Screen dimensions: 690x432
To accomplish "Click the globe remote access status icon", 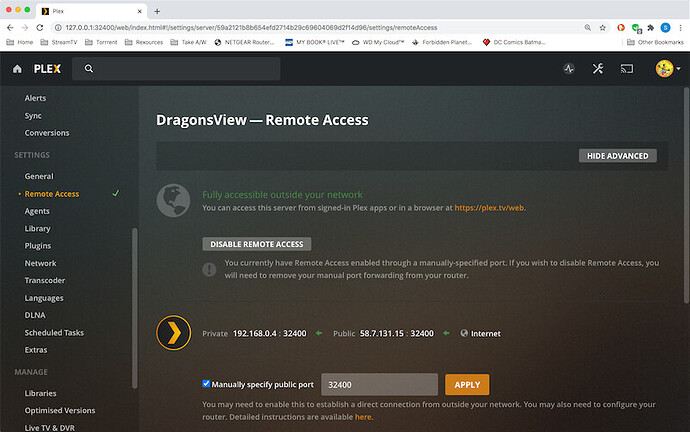I will click(x=173, y=200).
